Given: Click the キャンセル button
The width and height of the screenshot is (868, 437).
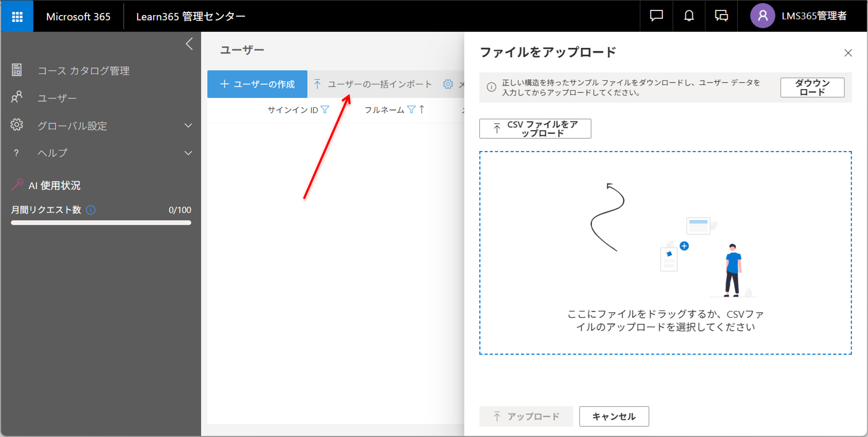Looking at the screenshot, I should click(614, 416).
